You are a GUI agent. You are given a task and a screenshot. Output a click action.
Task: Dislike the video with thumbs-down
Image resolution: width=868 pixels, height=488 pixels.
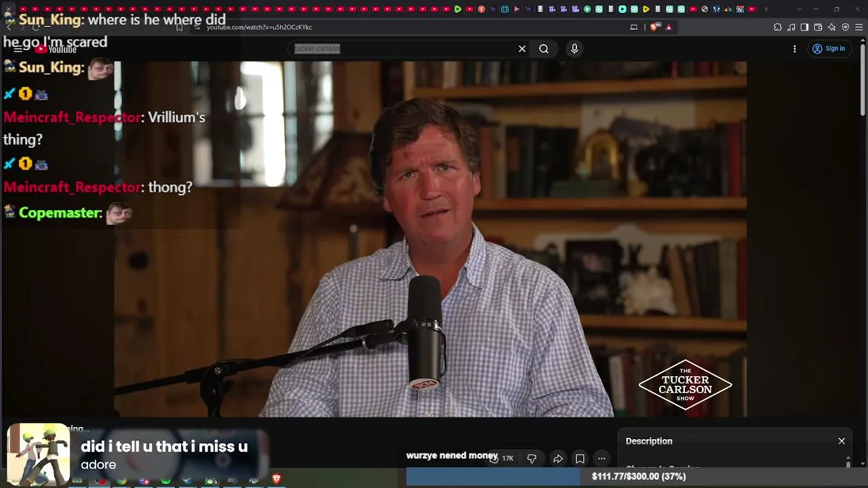point(532,459)
